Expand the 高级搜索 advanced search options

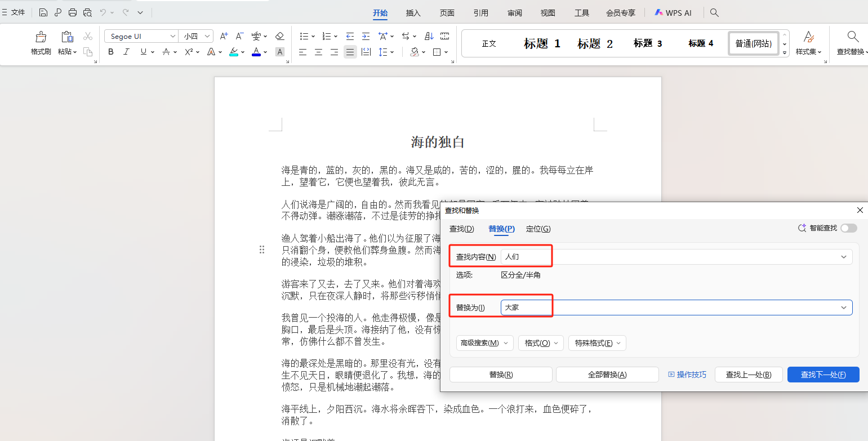484,342
